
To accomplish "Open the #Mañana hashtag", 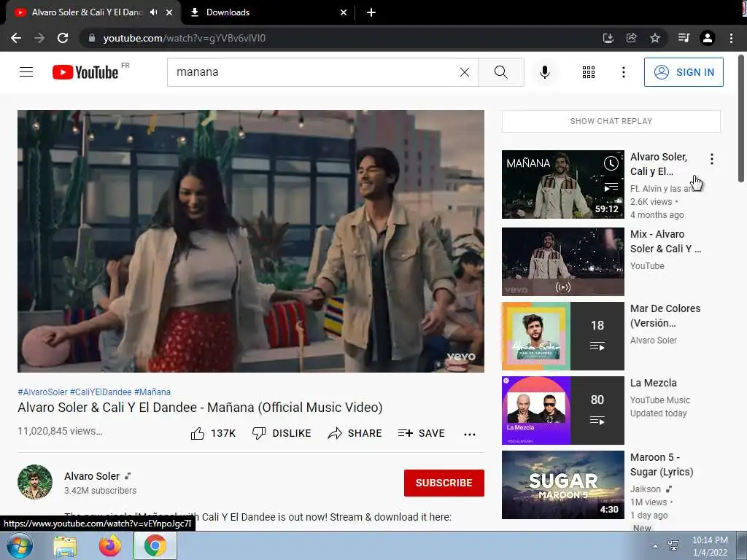I will point(152,392).
